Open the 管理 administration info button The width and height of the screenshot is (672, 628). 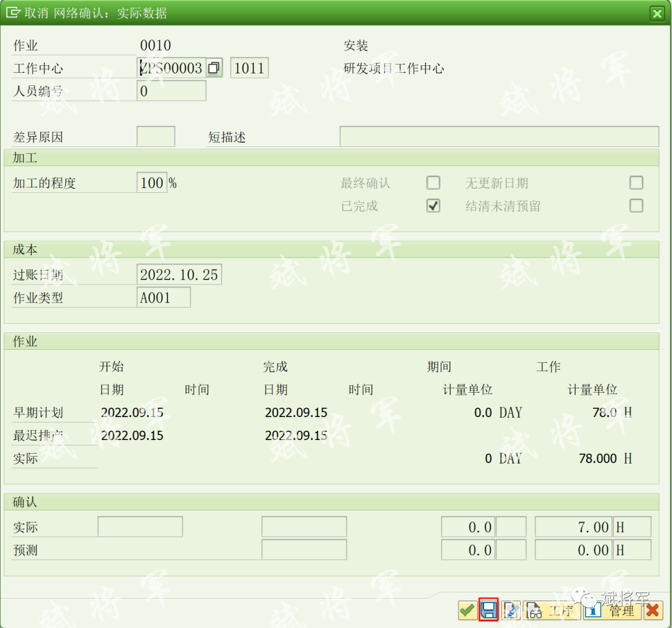pyautogui.click(x=612, y=610)
